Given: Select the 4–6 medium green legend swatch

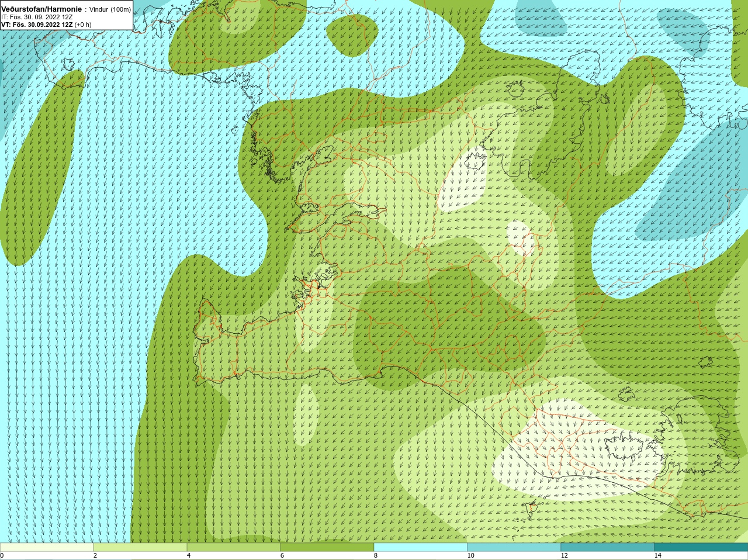Looking at the screenshot, I should coord(234,547).
